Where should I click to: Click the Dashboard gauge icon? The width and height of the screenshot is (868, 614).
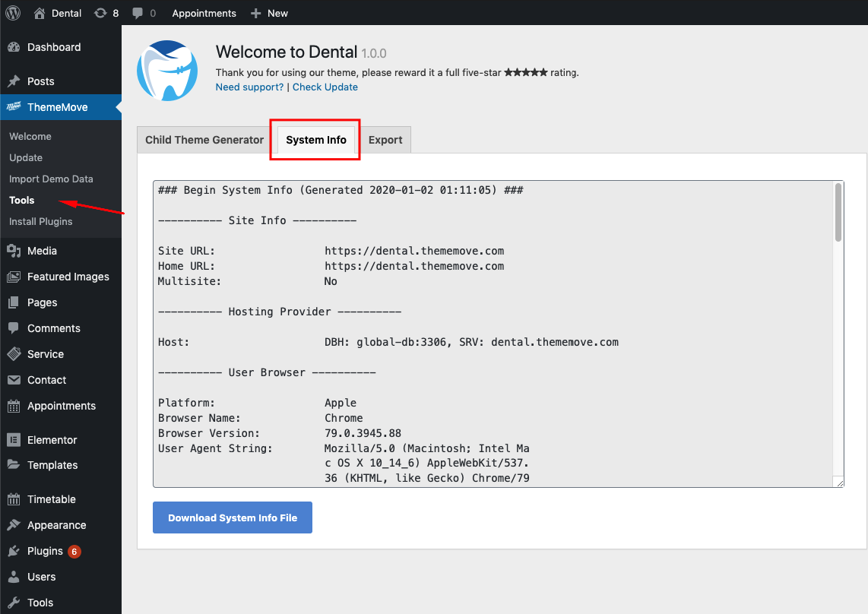[x=14, y=48]
